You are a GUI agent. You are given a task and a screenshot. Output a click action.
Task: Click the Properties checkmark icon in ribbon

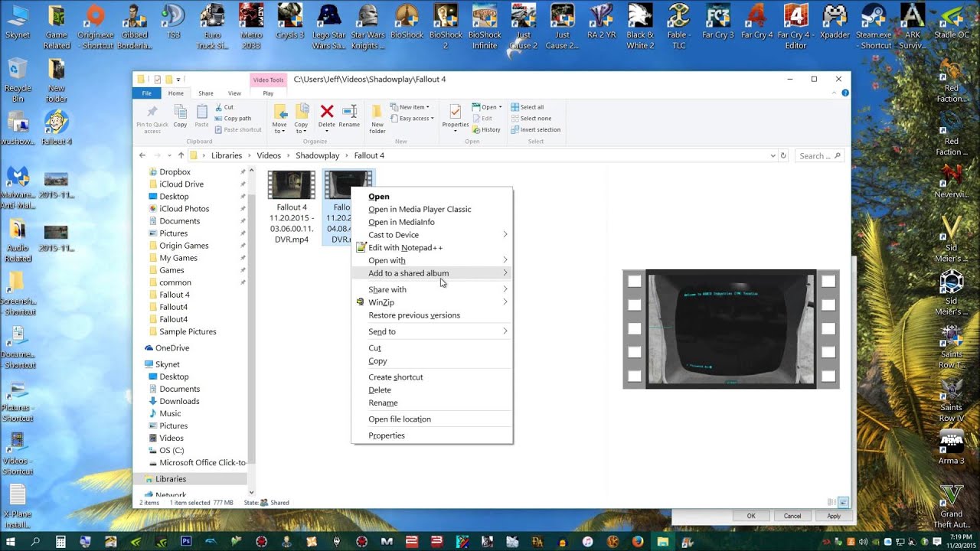pos(456,112)
